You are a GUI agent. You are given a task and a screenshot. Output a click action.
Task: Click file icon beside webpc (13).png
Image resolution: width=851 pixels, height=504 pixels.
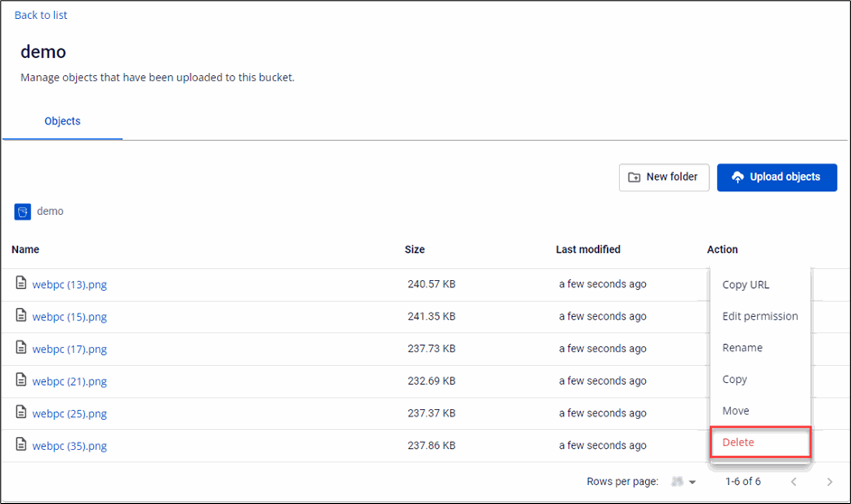click(21, 283)
